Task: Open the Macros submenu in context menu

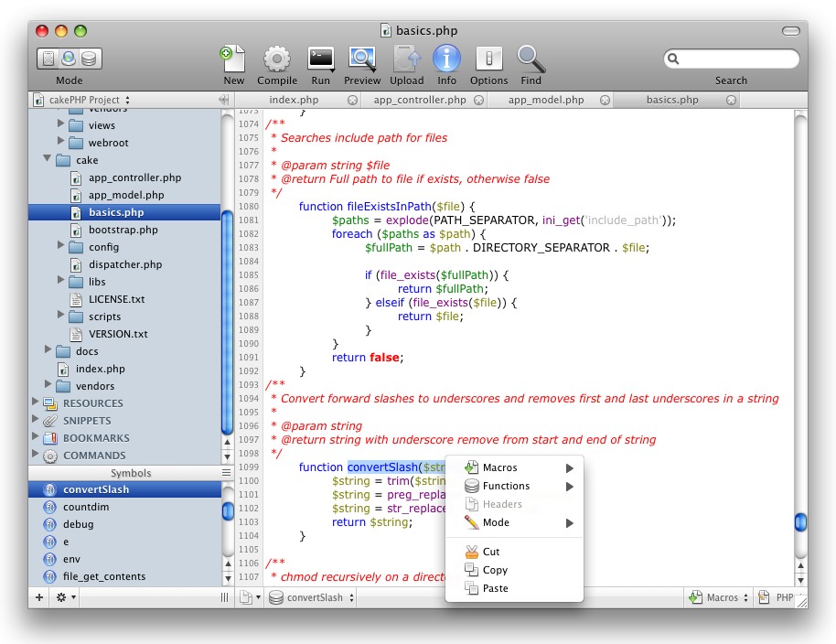Action: tap(515, 467)
